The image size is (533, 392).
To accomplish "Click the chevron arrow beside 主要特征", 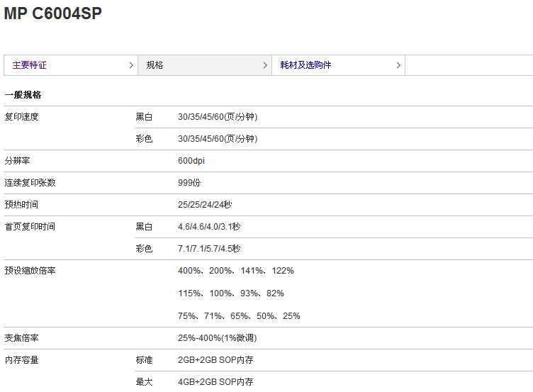I will click(x=131, y=65).
